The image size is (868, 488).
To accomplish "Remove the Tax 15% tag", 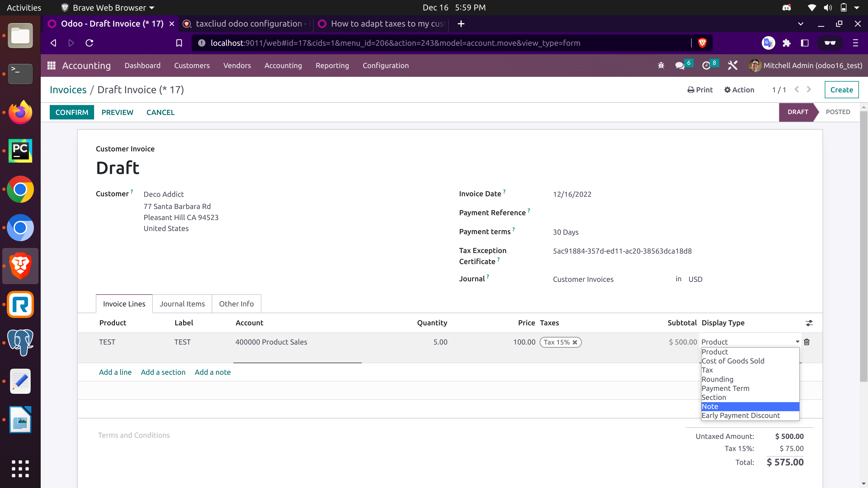I will pyautogui.click(x=575, y=342).
